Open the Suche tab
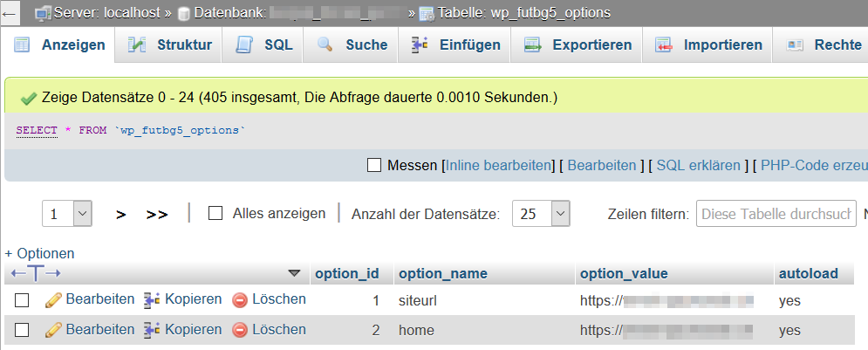Image resolution: width=868 pixels, height=350 pixels. [x=353, y=45]
